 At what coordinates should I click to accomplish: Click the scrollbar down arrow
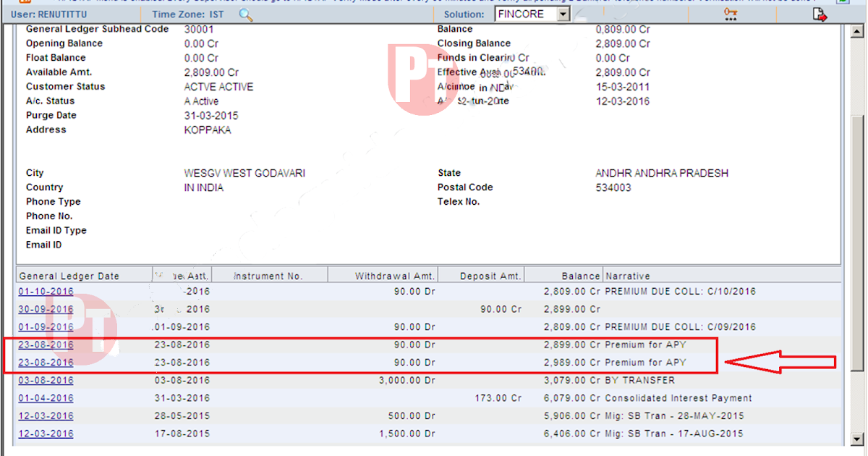[858, 439]
